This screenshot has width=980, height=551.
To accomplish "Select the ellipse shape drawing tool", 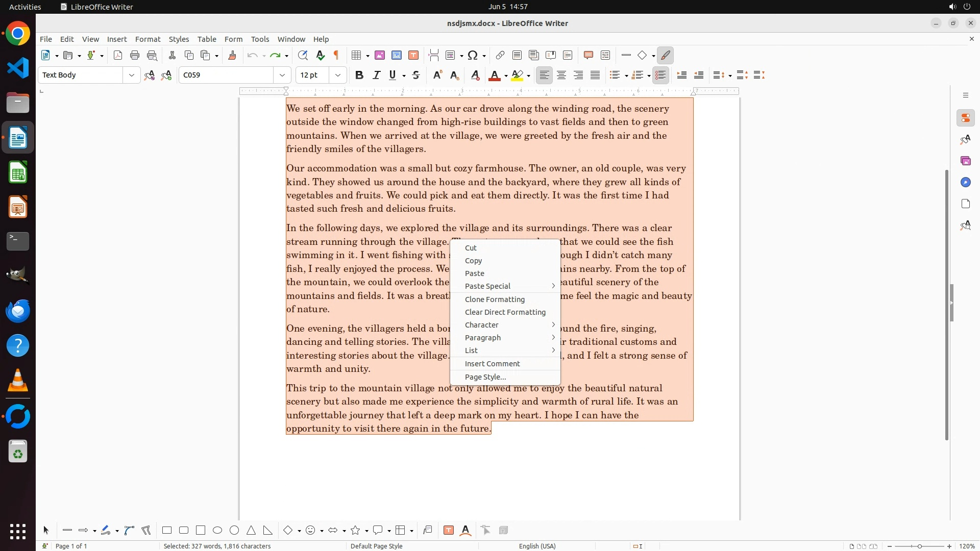I will (217, 531).
